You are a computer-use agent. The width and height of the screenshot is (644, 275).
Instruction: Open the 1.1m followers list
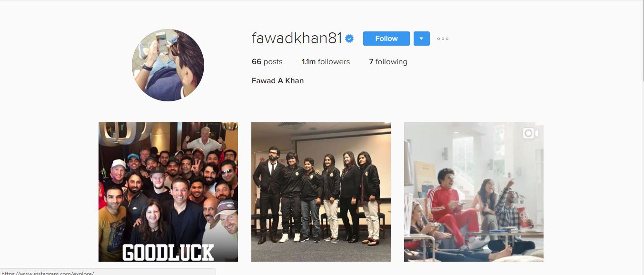[x=326, y=62]
